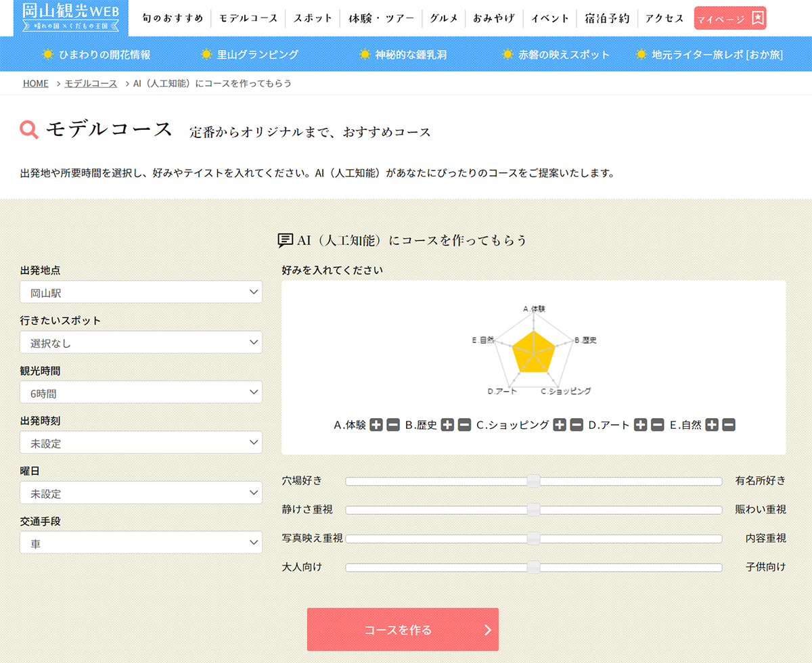Screen dimensions: 812x663
Task: Click the HOME breadcrumb link
Action: (36, 83)
